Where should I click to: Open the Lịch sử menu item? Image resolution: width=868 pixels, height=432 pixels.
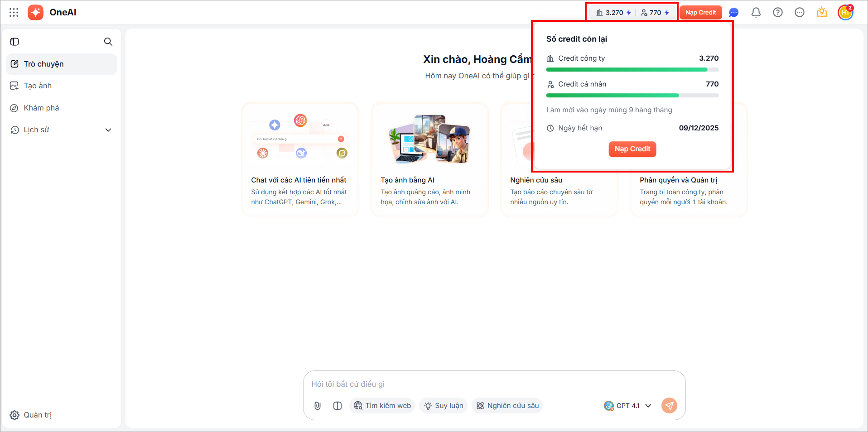62,130
